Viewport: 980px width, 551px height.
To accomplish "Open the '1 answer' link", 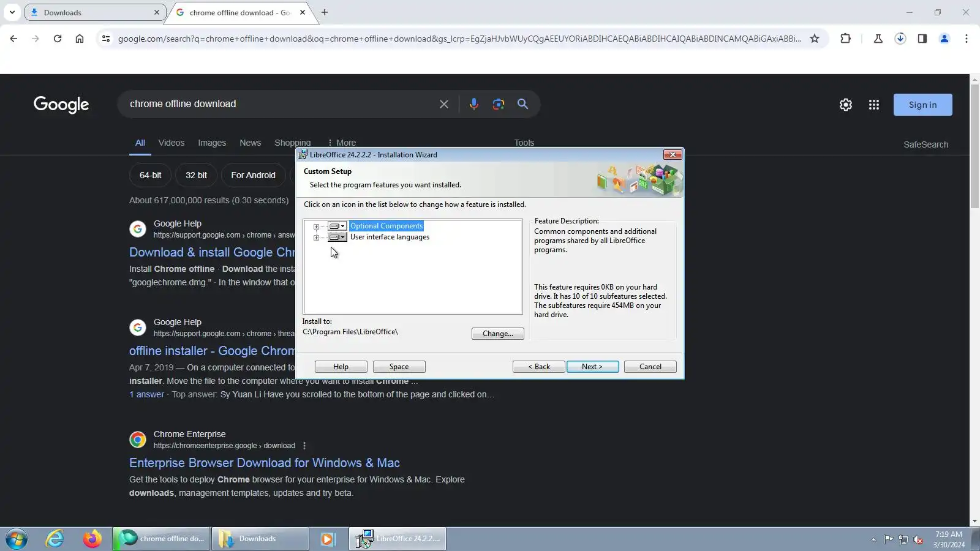I will pyautogui.click(x=147, y=394).
